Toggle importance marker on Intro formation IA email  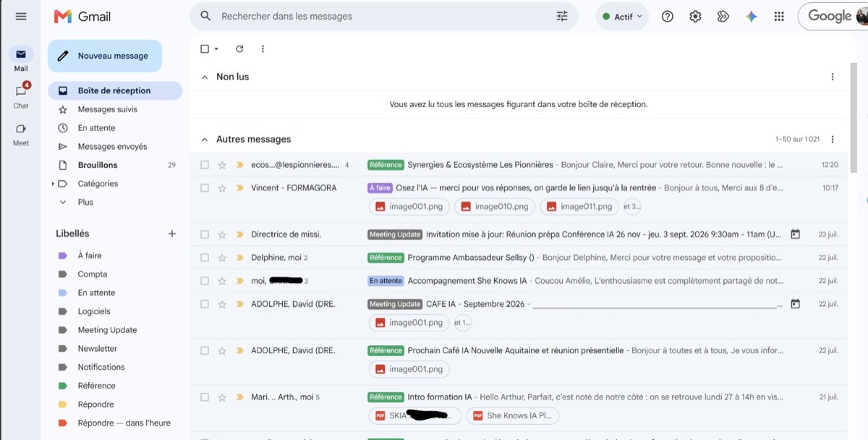point(239,397)
